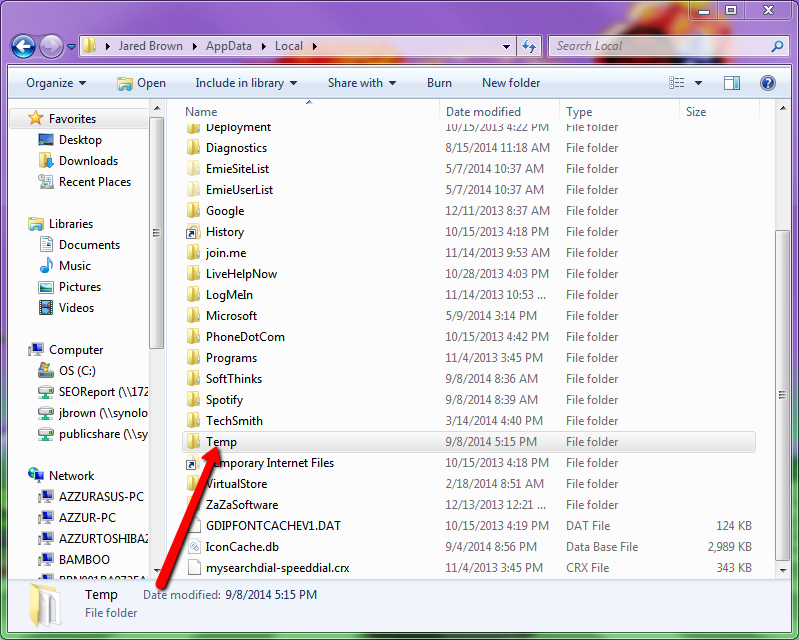Select the LiveHelpNow folder icon

coord(193,274)
